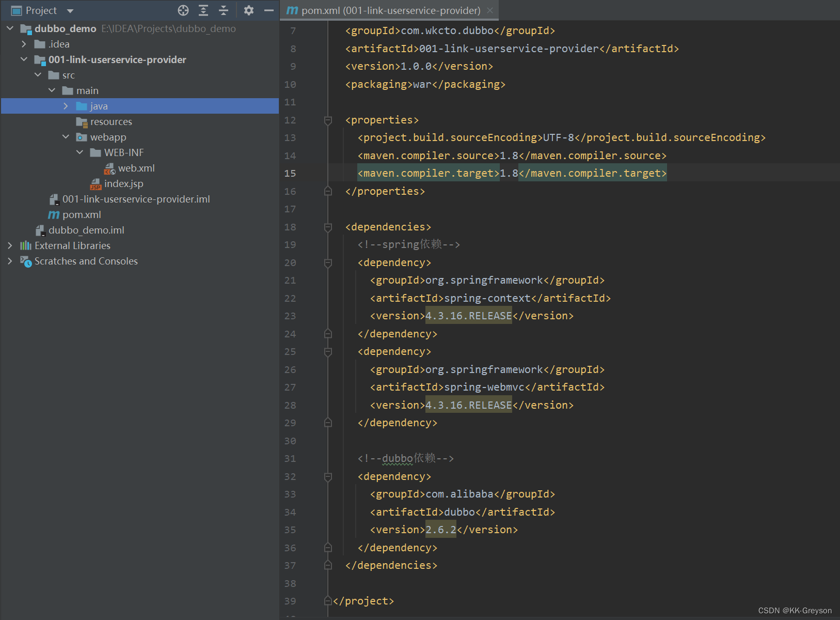
Task: Click the Expand All icon in Project toolbar
Action: [203, 10]
